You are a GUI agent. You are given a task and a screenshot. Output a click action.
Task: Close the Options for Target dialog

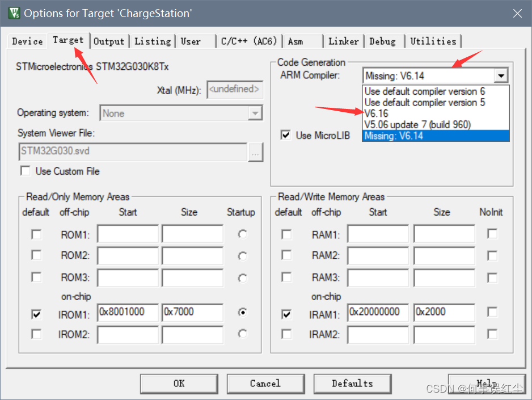click(x=517, y=14)
